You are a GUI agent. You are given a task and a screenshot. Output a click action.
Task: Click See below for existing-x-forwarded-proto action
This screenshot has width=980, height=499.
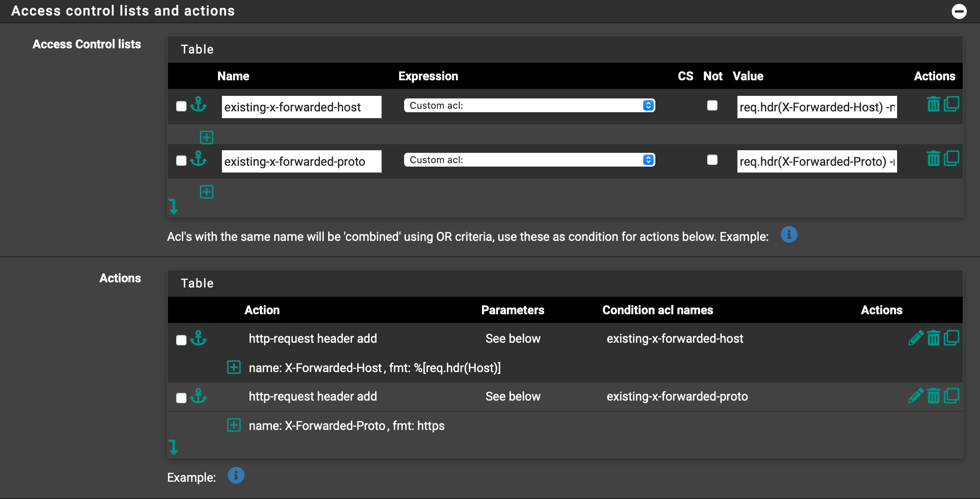pos(513,396)
